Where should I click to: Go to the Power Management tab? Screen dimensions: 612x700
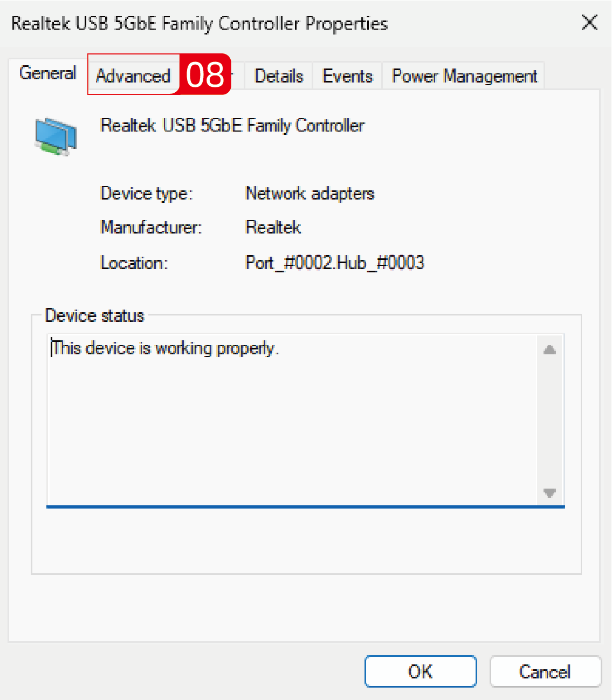[x=464, y=76]
